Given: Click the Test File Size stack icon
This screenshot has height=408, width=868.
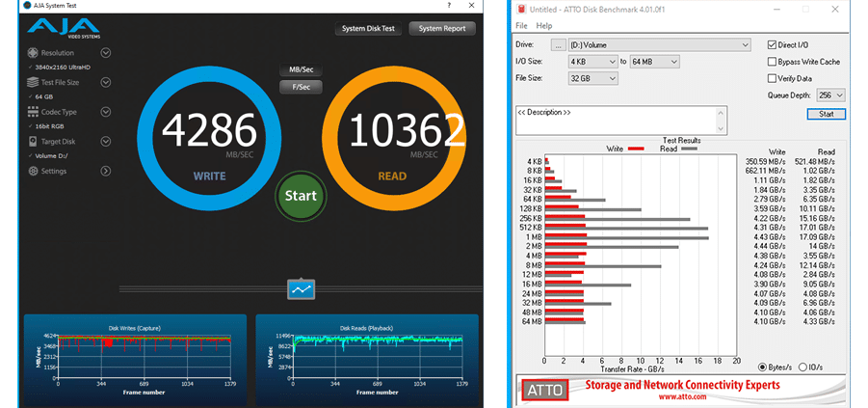Looking at the screenshot, I should pyautogui.click(x=34, y=83).
